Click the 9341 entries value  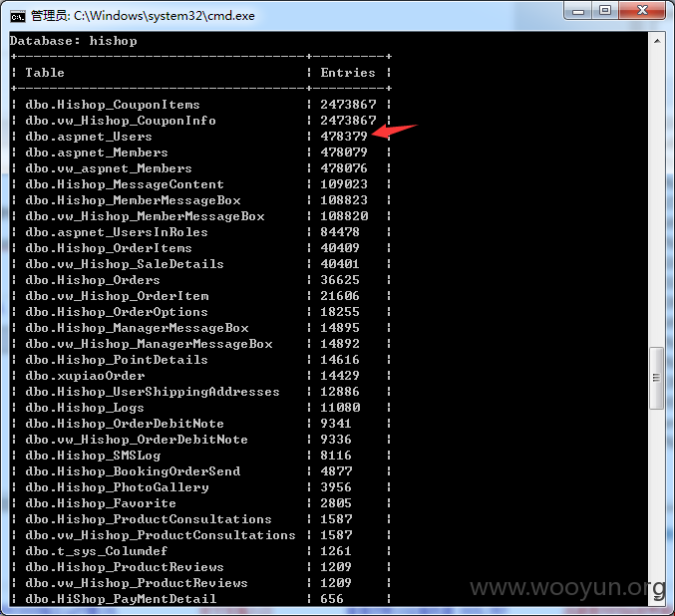coord(336,424)
